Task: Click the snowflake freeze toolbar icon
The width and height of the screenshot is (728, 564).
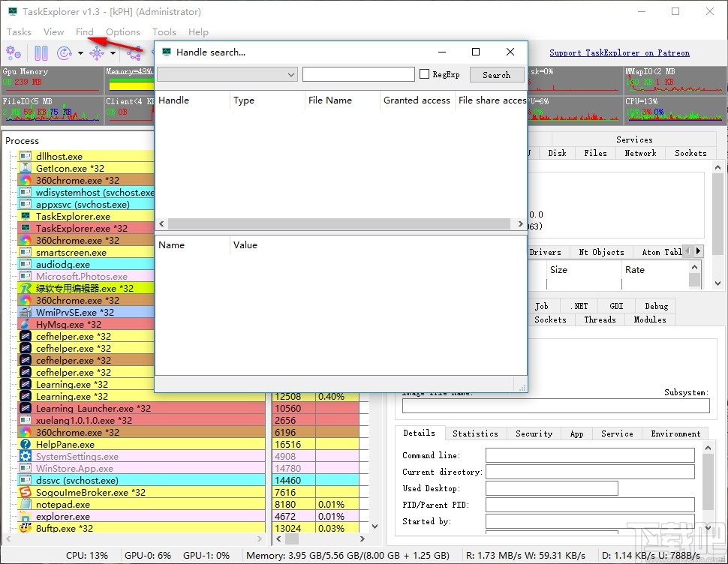Action: (97, 53)
